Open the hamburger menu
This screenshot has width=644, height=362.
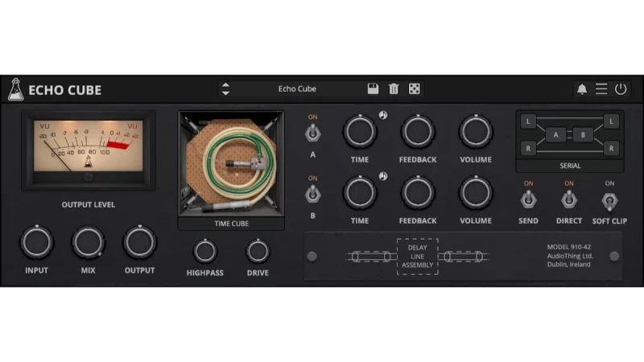click(x=601, y=88)
